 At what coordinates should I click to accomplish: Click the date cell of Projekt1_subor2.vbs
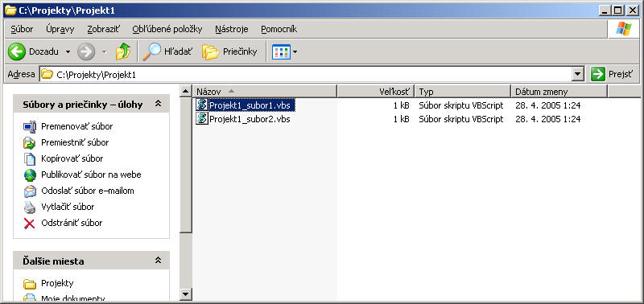[548, 119]
